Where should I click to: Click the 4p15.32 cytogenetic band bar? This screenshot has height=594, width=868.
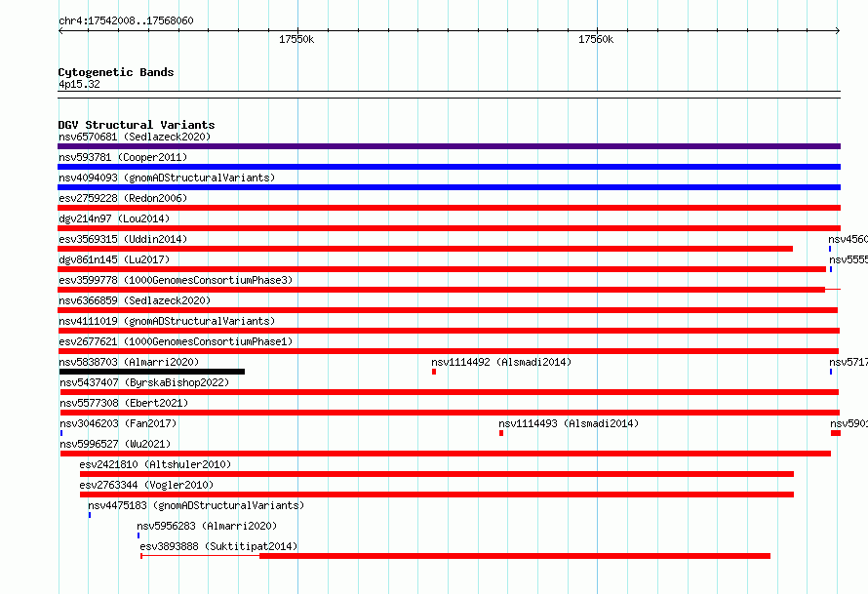coord(449,95)
